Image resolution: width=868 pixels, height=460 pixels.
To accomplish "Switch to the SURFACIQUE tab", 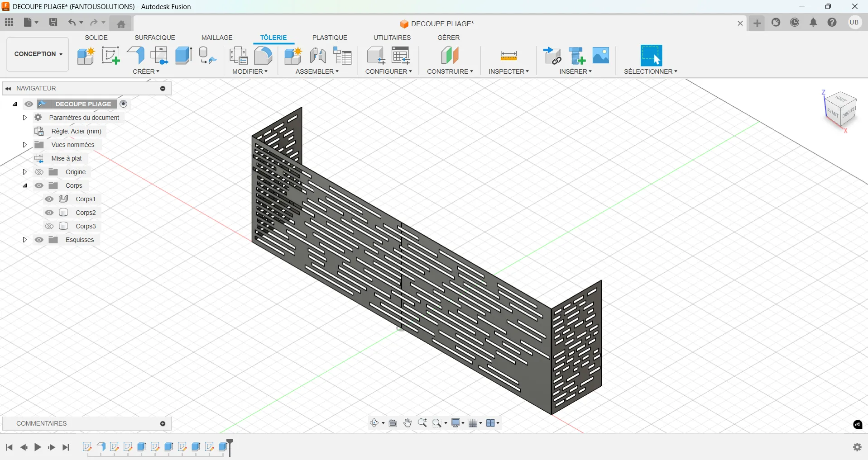I will (x=154, y=38).
